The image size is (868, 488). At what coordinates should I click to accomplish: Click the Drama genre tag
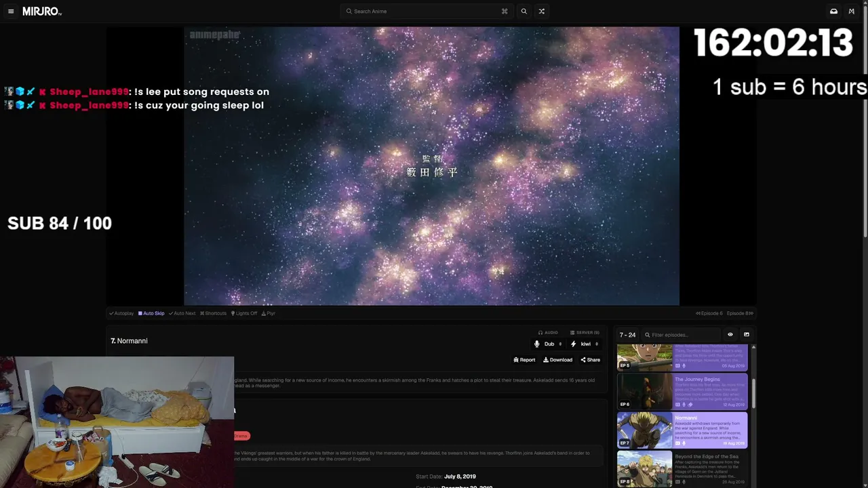click(x=241, y=436)
